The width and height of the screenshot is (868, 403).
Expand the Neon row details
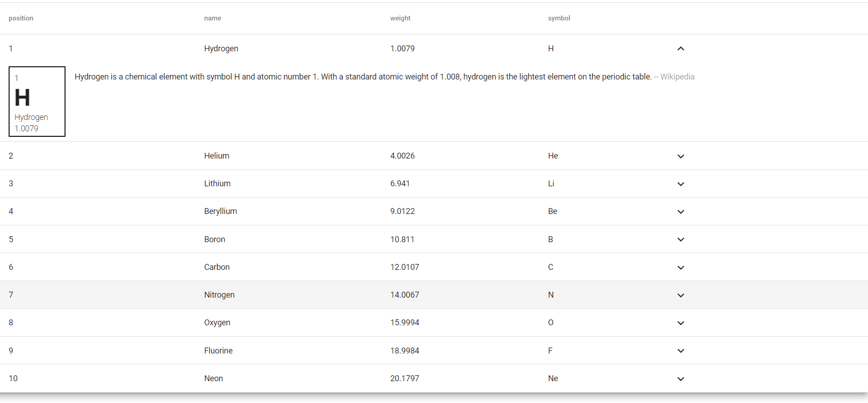(681, 379)
